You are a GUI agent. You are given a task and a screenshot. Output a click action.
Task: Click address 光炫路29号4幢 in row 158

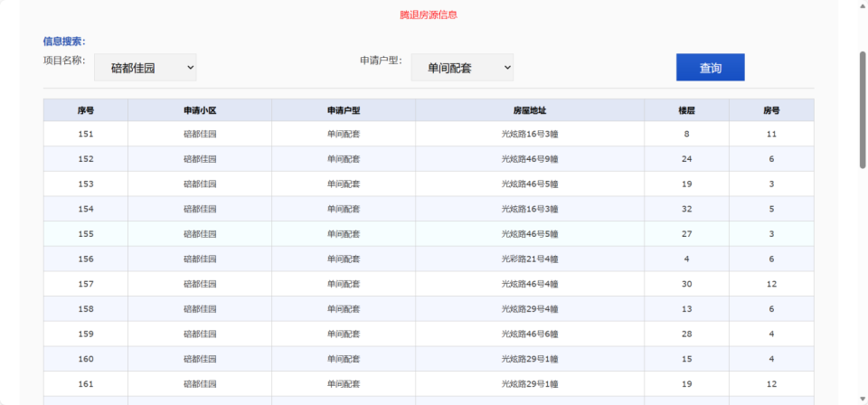[x=530, y=309]
